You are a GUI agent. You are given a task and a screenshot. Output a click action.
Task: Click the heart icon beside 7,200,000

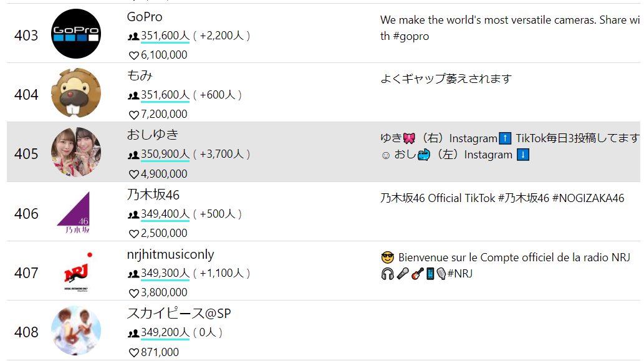tap(134, 114)
